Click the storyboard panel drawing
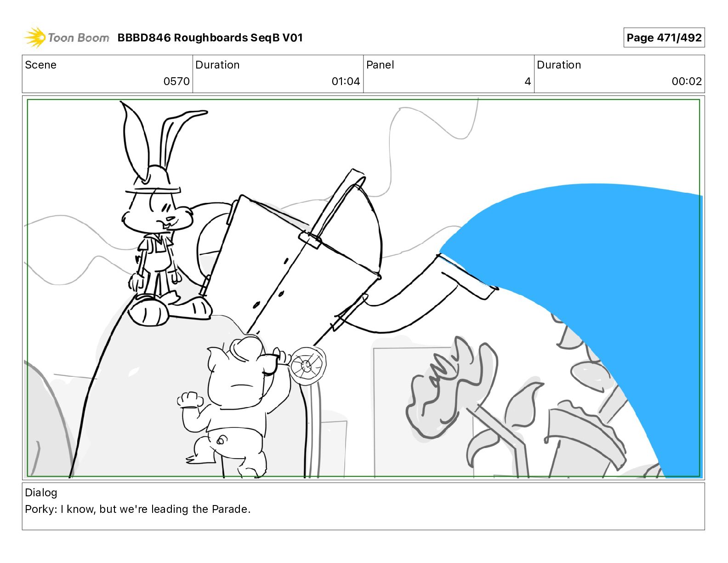 coord(363,288)
